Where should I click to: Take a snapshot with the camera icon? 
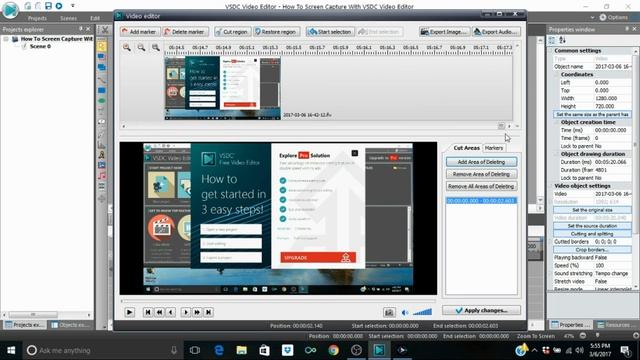tap(389, 312)
